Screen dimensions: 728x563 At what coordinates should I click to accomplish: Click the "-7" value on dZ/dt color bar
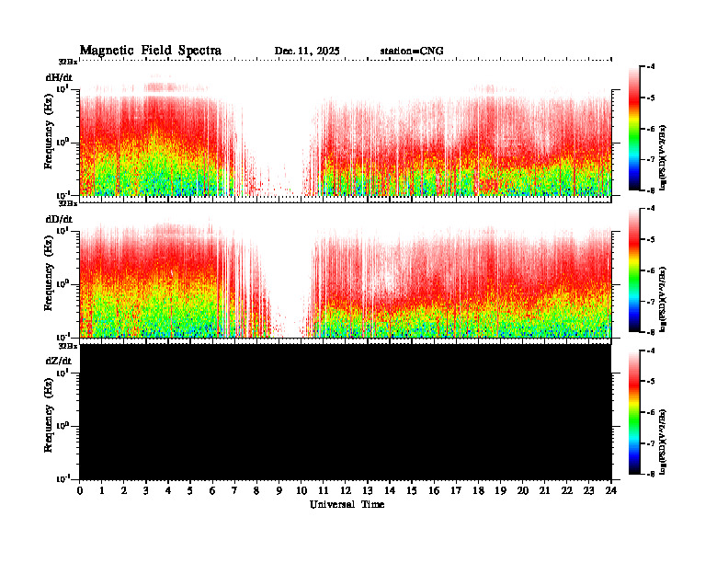(652, 443)
